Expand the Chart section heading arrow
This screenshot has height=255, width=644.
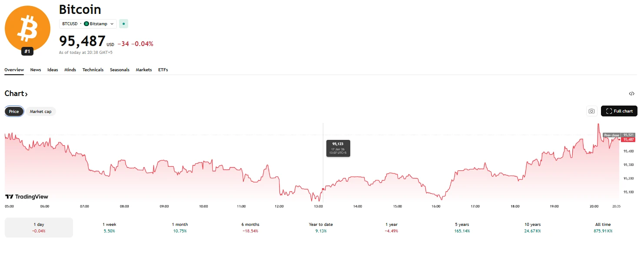click(26, 94)
